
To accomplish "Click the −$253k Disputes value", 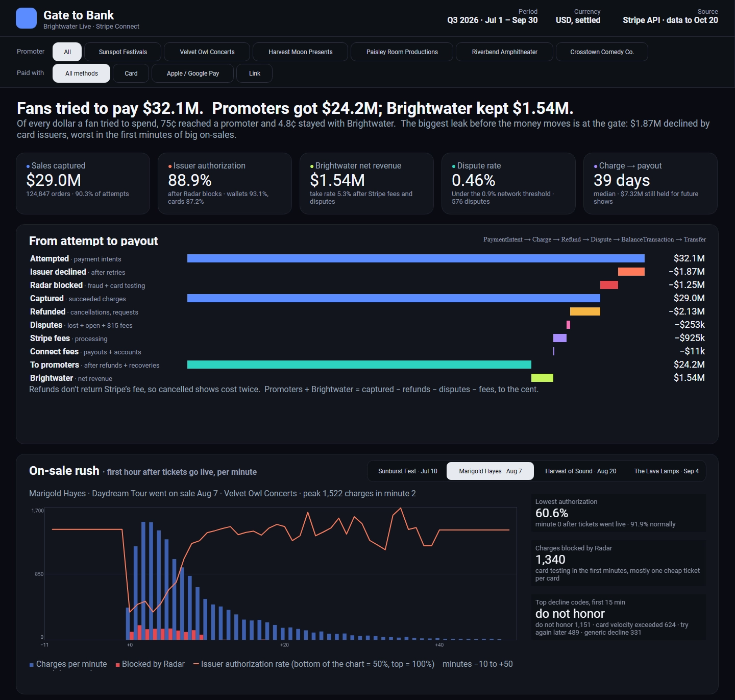I will [690, 325].
